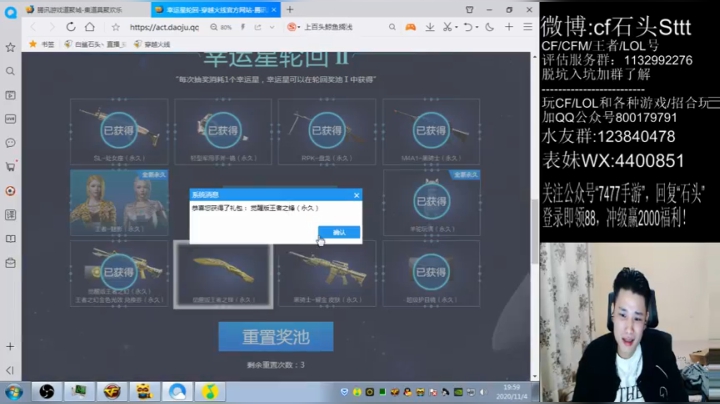The height and width of the screenshot is (404, 720).
Task: Select the SL-轮女座 rifle prize card
Action: tap(119, 132)
